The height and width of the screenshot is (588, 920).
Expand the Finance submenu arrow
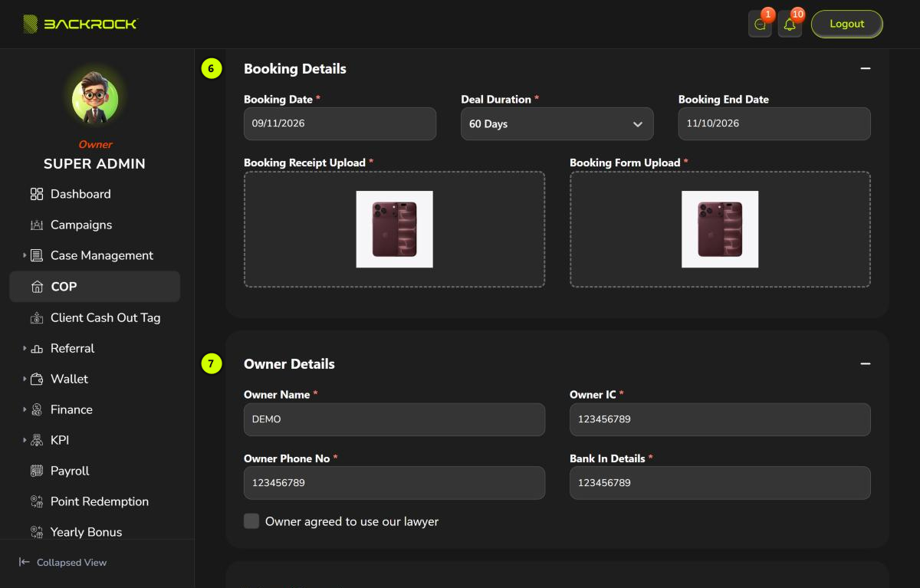[24, 409]
